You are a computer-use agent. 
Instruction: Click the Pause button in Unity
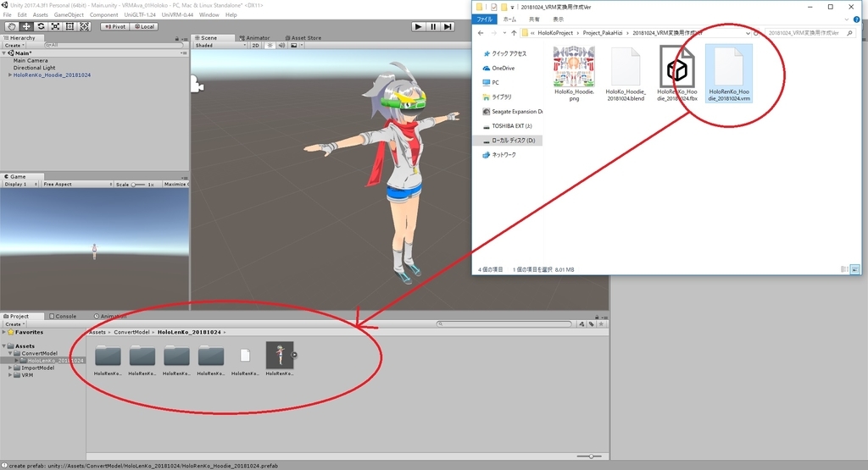click(x=433, y=26)
